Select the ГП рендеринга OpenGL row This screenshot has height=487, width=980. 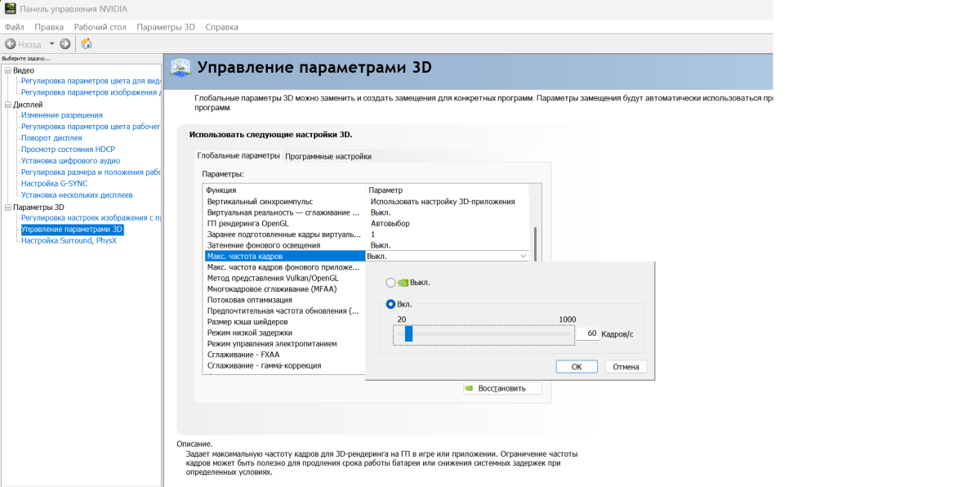tap(367, 223)
